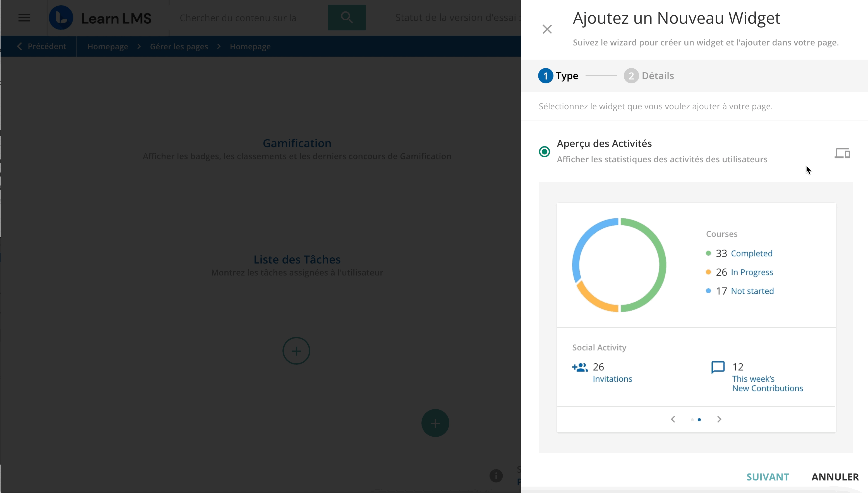Click the Liste des Tâches widget title
The image size is (868, 493).
pyautogui.click(x=297, y=259)
